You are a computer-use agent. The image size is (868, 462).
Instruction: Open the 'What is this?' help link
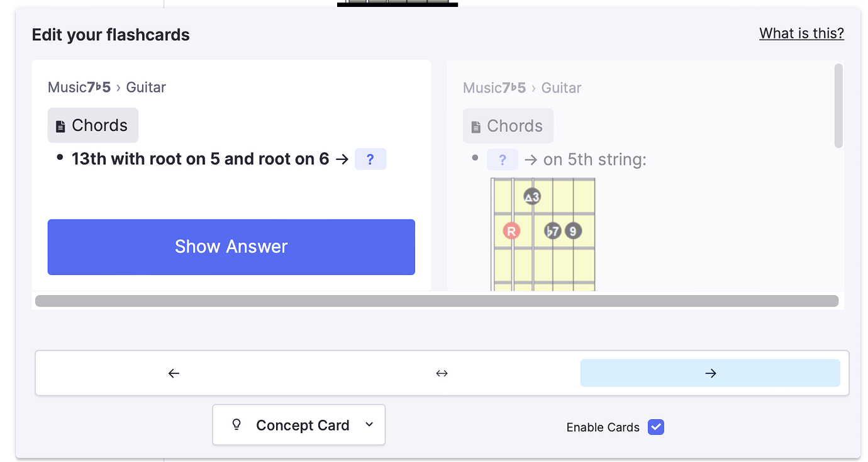coord(801,33)
